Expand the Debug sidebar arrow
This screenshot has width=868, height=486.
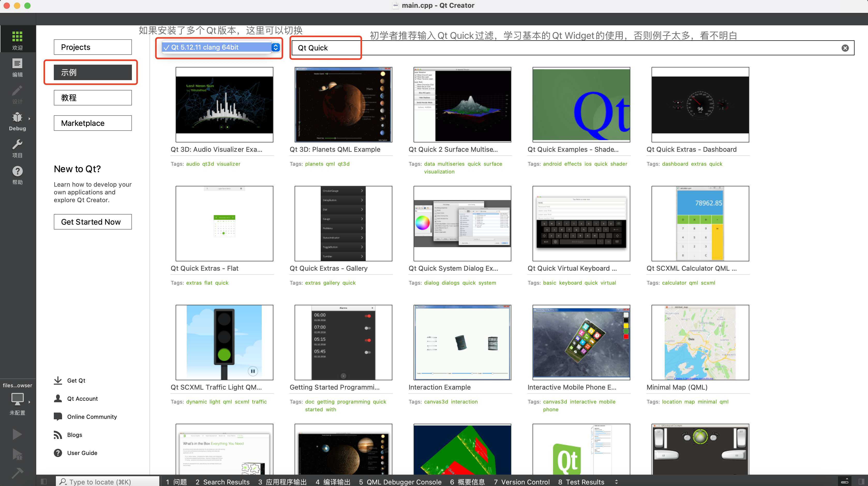click(29, 119)
